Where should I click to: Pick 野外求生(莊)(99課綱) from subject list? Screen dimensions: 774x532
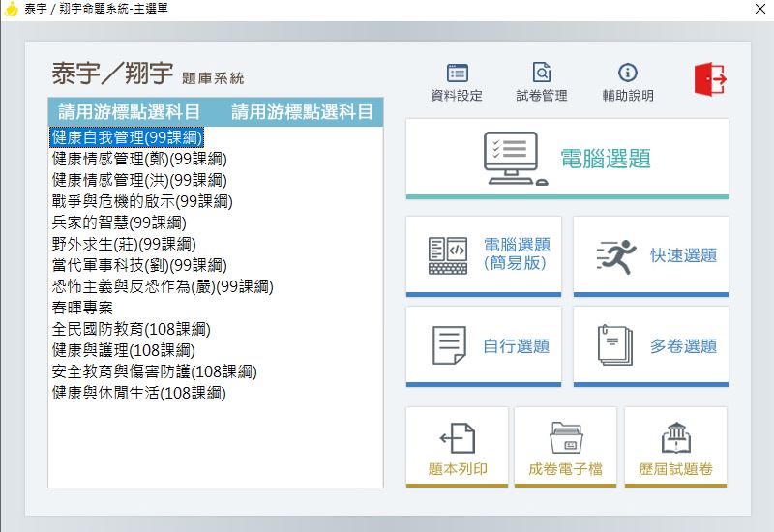[x=124, y=244]
